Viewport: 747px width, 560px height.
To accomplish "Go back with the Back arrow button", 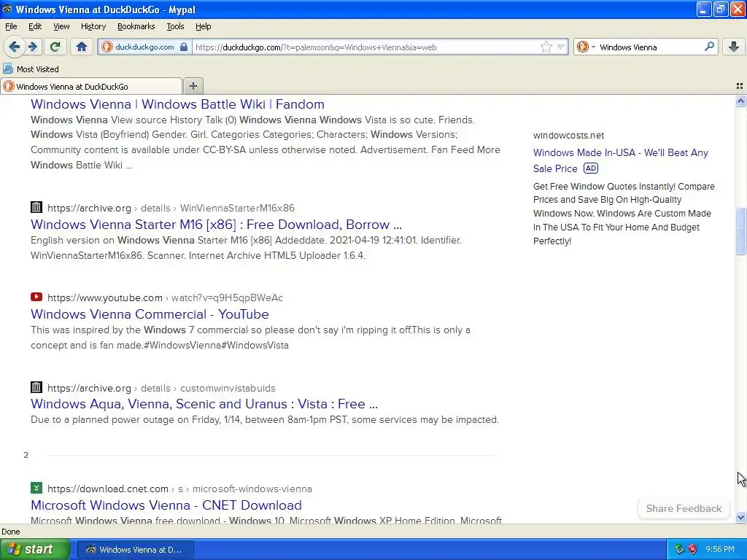I will 14,47.
